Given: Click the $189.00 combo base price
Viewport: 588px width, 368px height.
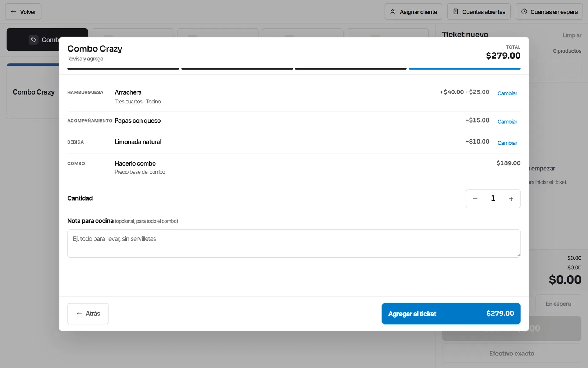Looking at the screenshot, I should click(508, 163).
